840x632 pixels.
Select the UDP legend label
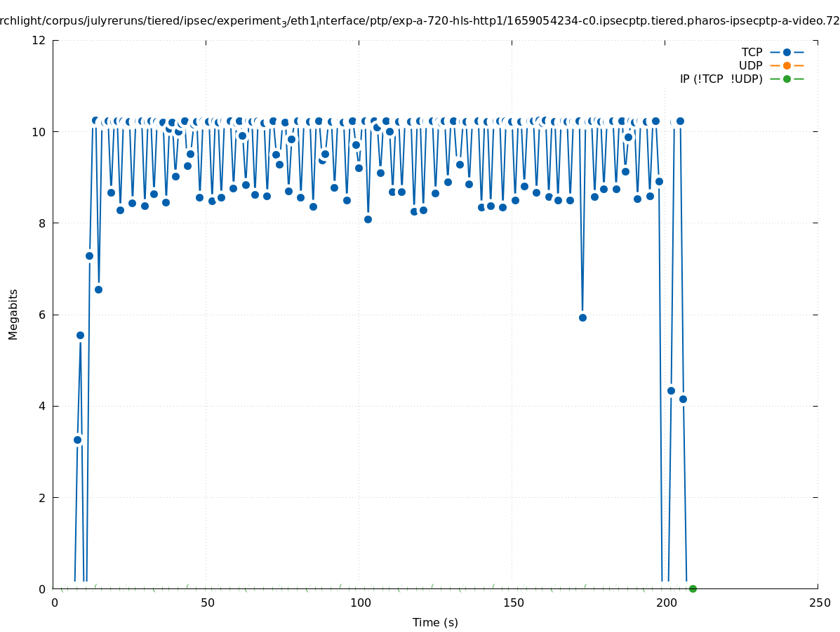point(750,65)
